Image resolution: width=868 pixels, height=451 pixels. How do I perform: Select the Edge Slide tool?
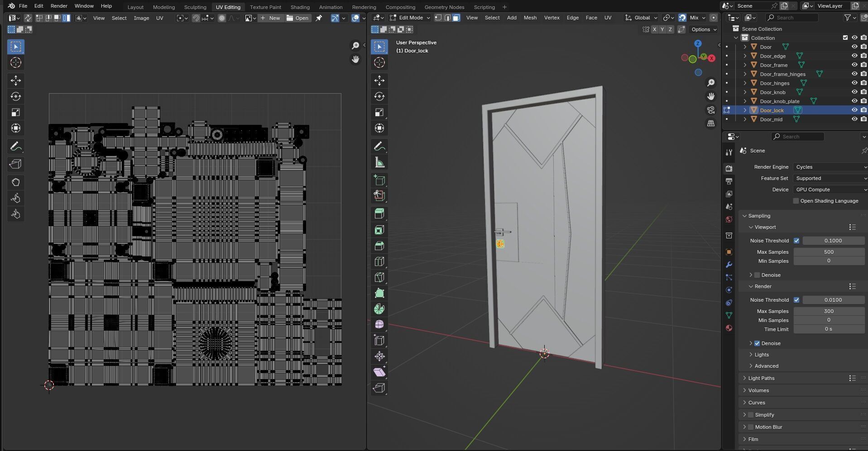coord(379,341)
